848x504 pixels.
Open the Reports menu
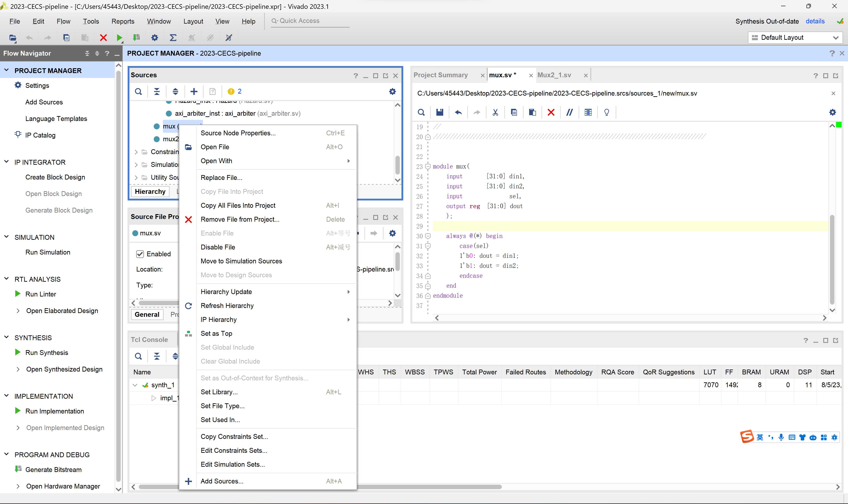pos(123,21)
